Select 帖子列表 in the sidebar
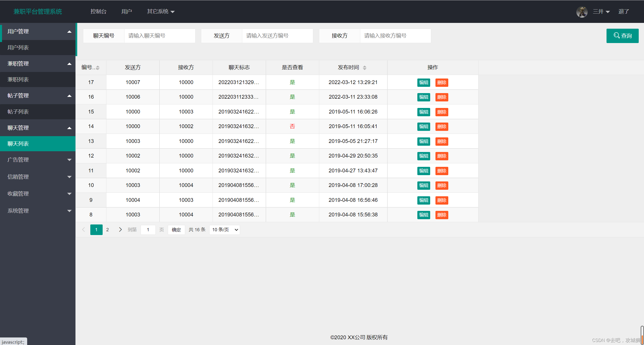 click(18, 112)
